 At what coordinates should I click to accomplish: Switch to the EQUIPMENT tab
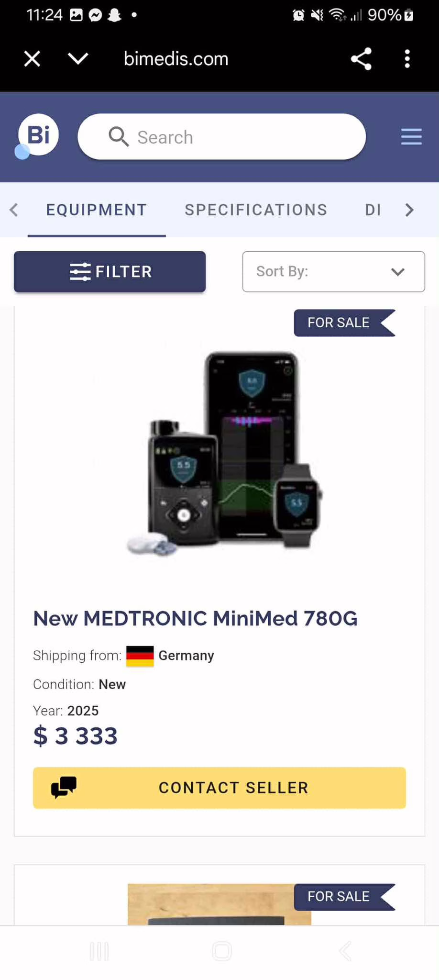[97, 210]
